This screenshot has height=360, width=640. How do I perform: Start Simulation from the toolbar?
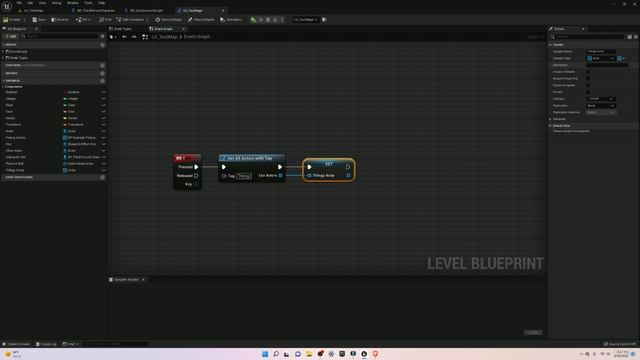[231, 20]
